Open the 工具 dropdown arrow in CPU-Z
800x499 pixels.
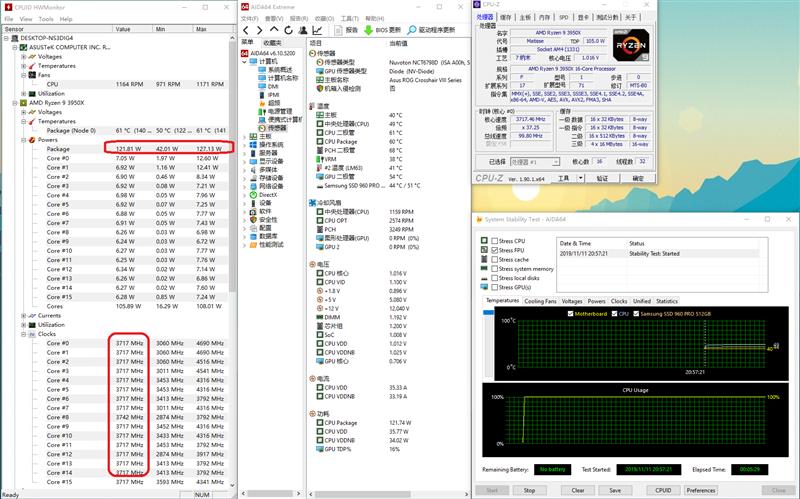580,178
